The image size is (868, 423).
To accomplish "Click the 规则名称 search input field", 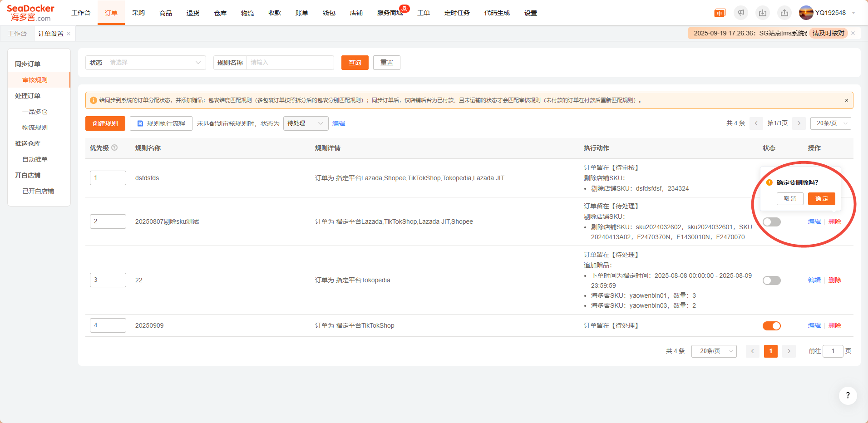I will (x=290, y=63).
